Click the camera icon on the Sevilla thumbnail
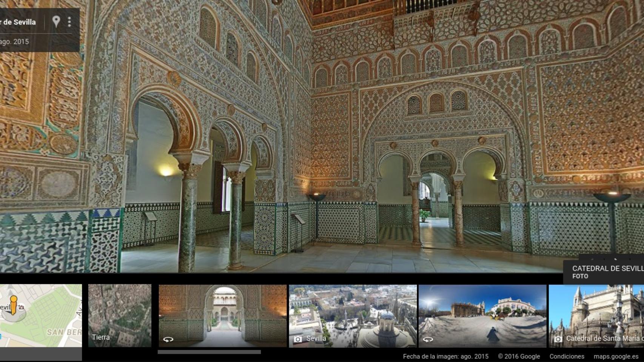This screenshot has width=644, height=362. point(298,339)
